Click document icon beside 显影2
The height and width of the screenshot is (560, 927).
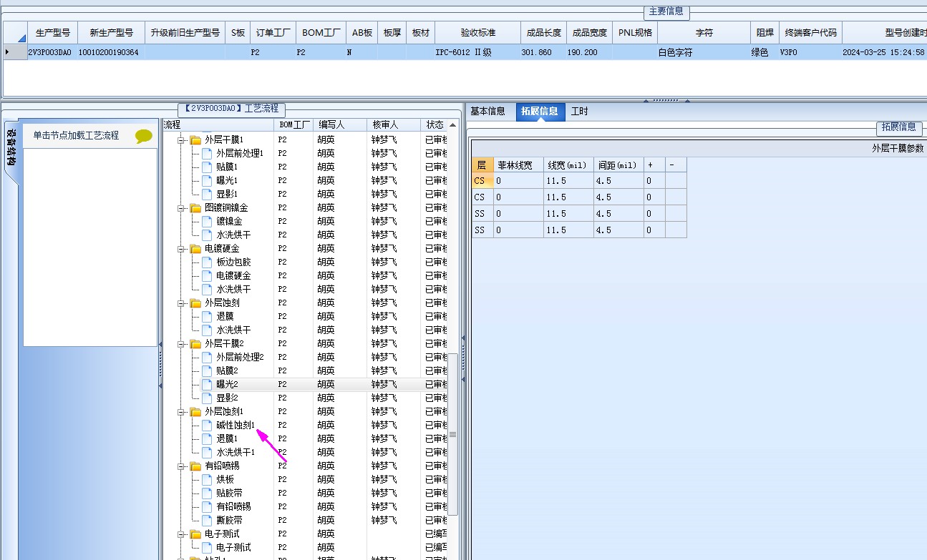207,398
